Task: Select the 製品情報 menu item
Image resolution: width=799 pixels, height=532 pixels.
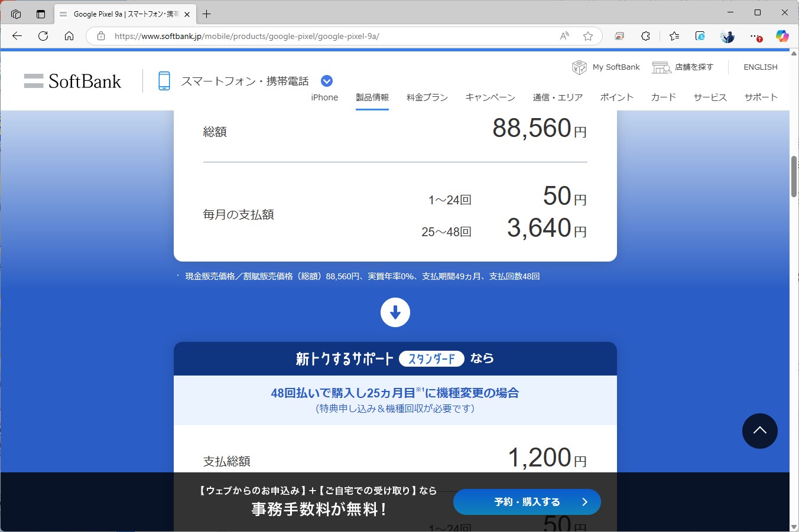Action: coord(372,97)
